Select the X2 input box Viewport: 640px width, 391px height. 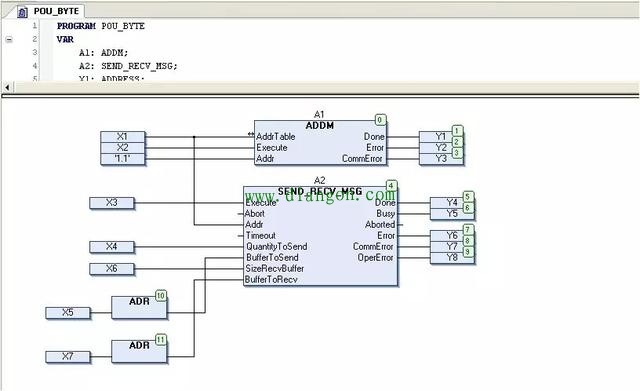pyautogui.click(x=122, y=147)
